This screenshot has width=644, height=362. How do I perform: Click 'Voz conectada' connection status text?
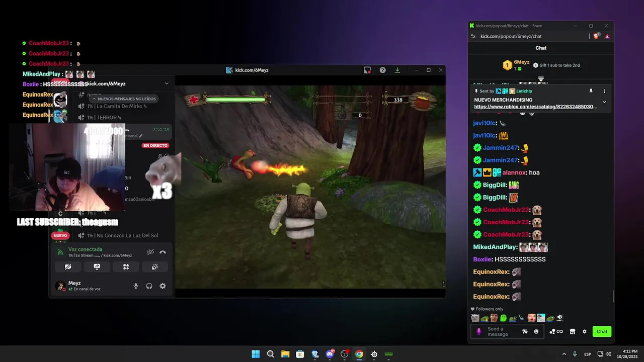tap(85, 249)
